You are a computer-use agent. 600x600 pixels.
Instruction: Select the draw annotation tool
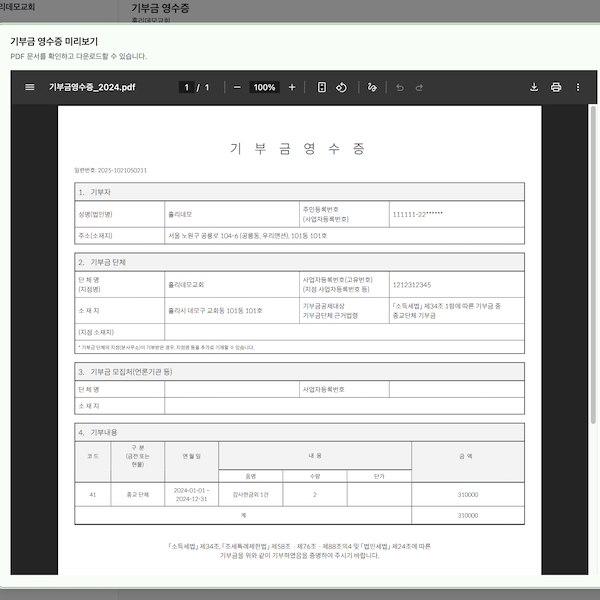(372, 87)
